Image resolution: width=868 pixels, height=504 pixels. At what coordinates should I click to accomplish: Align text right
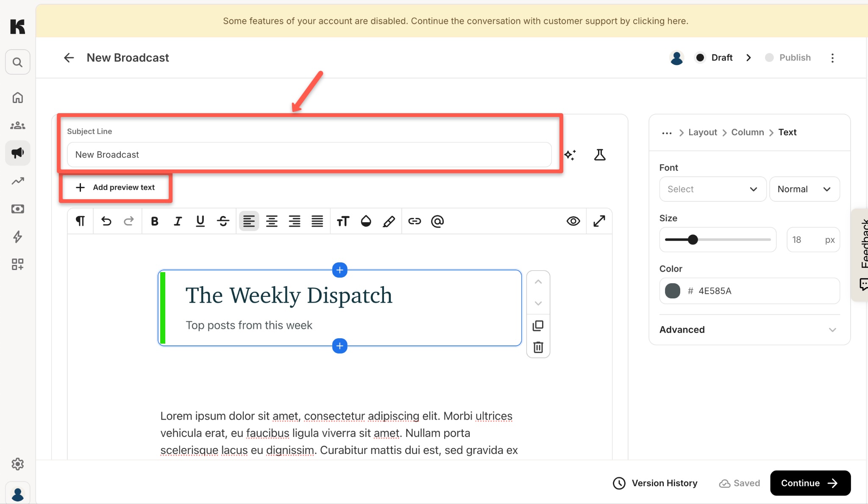[x=295, y=221]
